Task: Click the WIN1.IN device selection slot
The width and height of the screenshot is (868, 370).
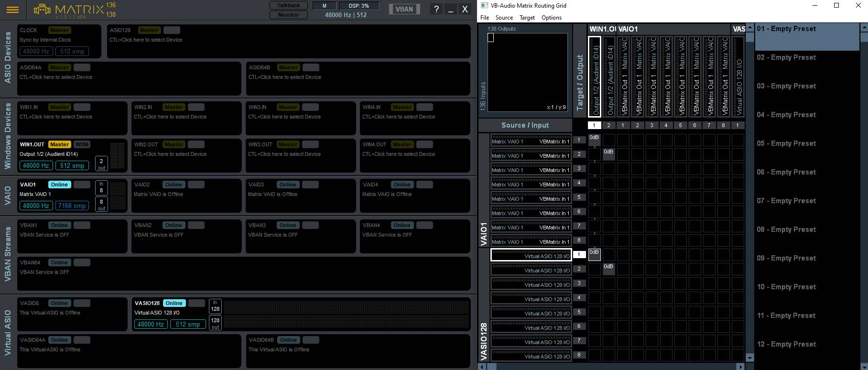Action: coord(72,118)
